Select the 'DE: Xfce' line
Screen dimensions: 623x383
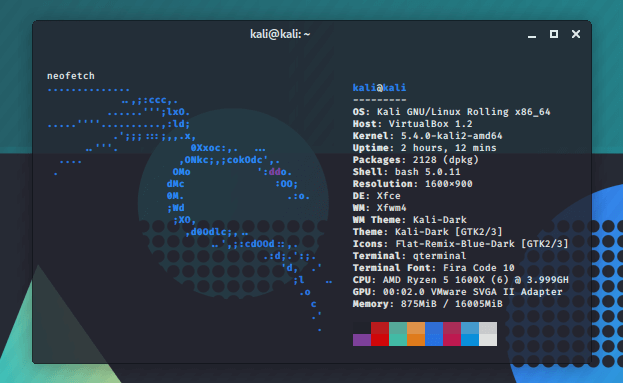[377, 195]
